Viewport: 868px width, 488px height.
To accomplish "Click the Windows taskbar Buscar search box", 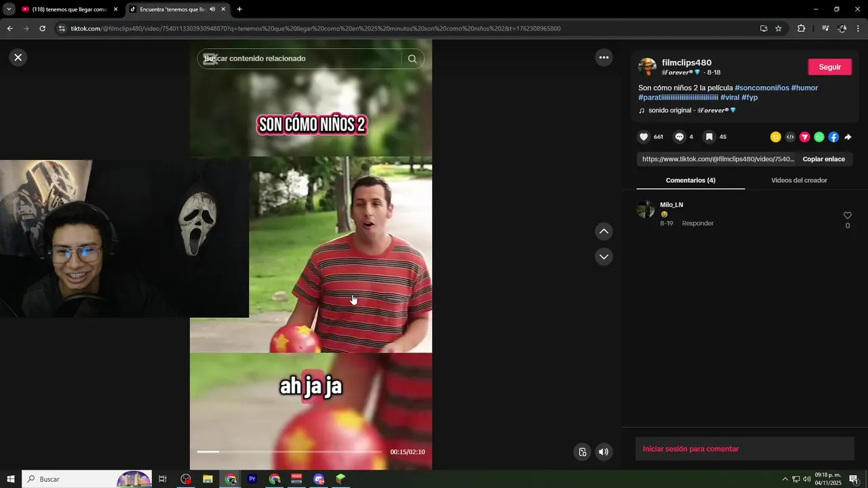I will [x=87, y=479].
